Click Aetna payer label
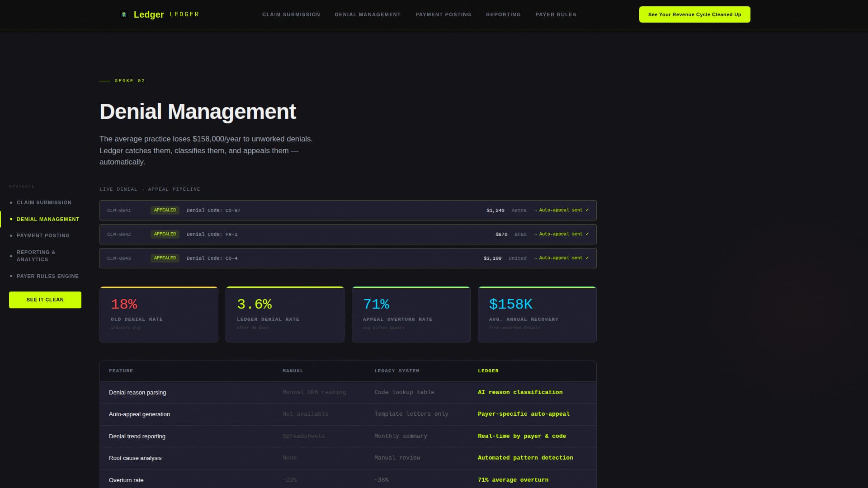Viewport: 868px width, 488px height. pos(519,210)
